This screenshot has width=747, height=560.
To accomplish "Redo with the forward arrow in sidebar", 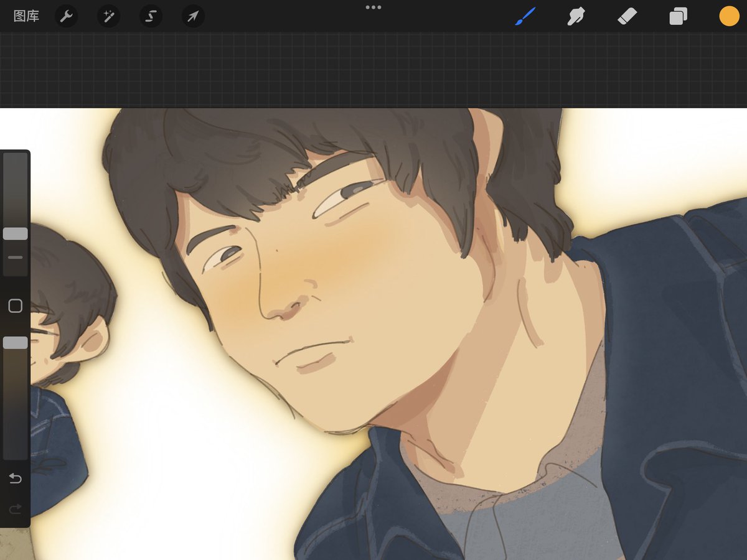I will click(x=16, y=510).
